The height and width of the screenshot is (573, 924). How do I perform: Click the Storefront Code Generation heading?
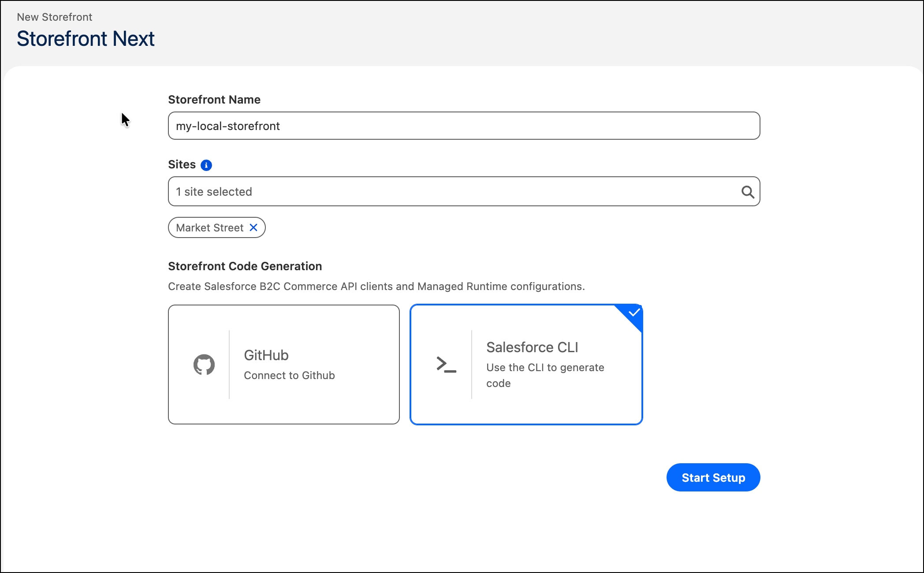point(245,266)
